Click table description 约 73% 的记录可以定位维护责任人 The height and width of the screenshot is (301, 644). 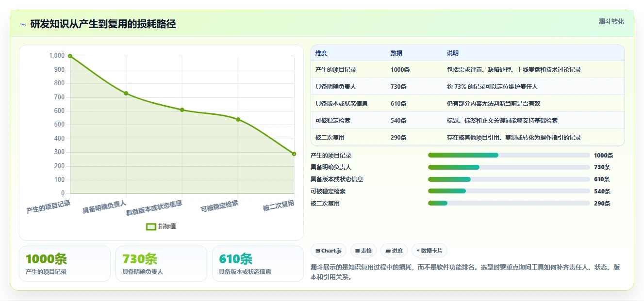tap(492, 87)
